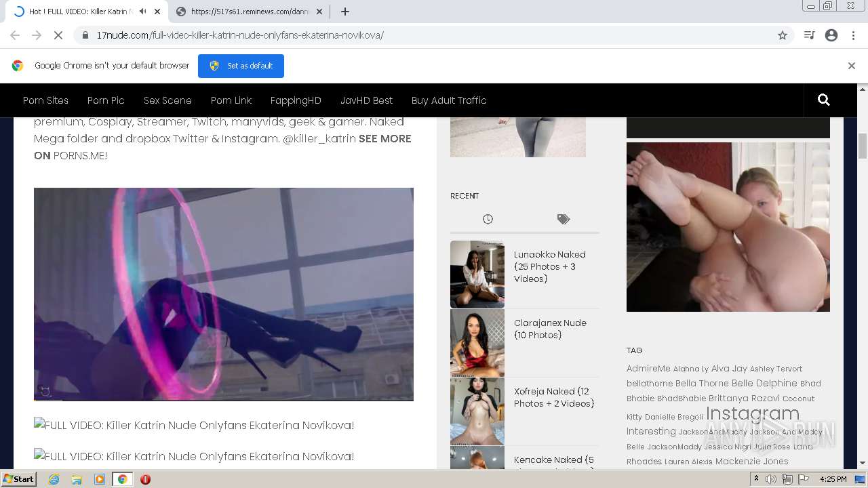Launch Internet Explorer from the taskbar
This screenshot has width=868, height=488.
[x=54, y=479]
